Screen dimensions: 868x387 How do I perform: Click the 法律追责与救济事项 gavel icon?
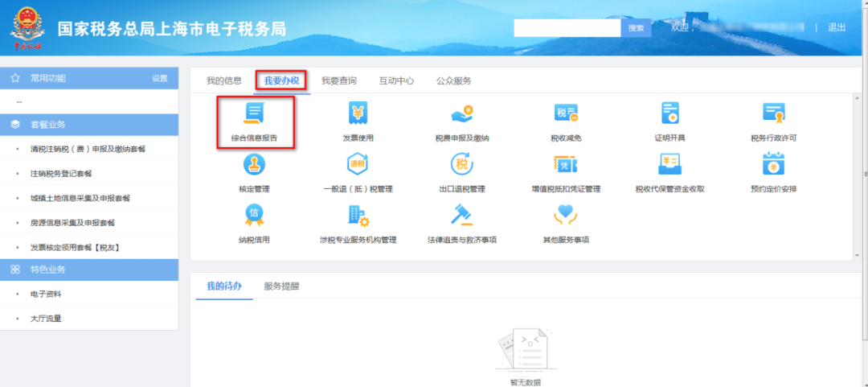click(462, 216)
